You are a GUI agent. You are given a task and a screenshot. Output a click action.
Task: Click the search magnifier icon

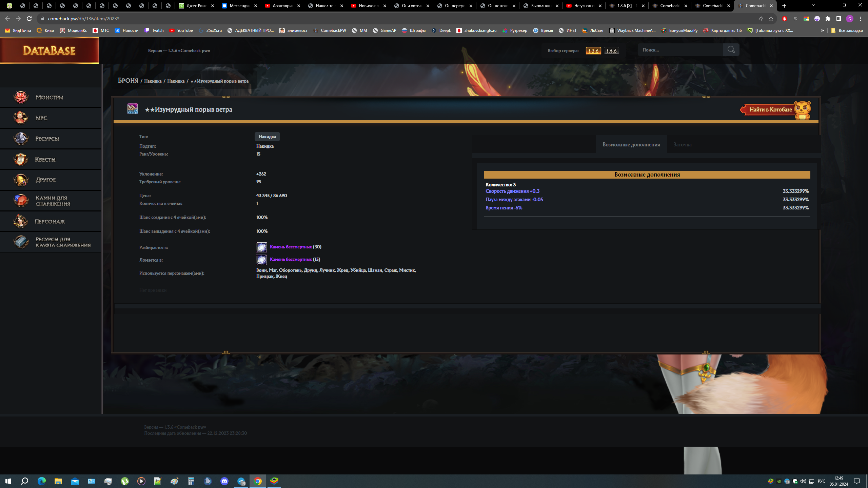tap(731, 50)
